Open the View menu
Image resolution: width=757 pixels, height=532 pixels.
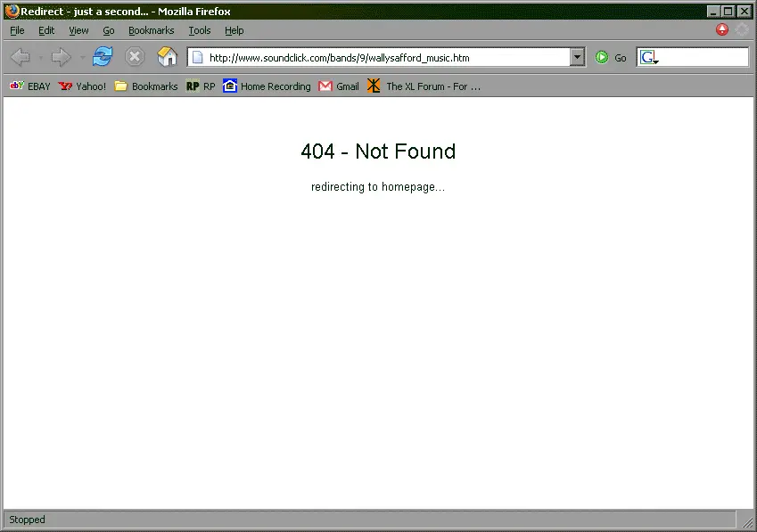78,30
